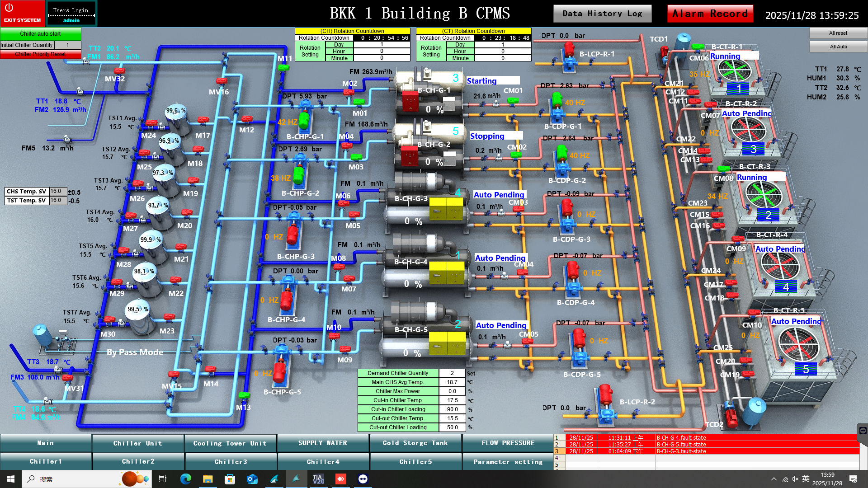Open the Chiller Unit page tab
The image size is (868, 488).
point(137,443)
